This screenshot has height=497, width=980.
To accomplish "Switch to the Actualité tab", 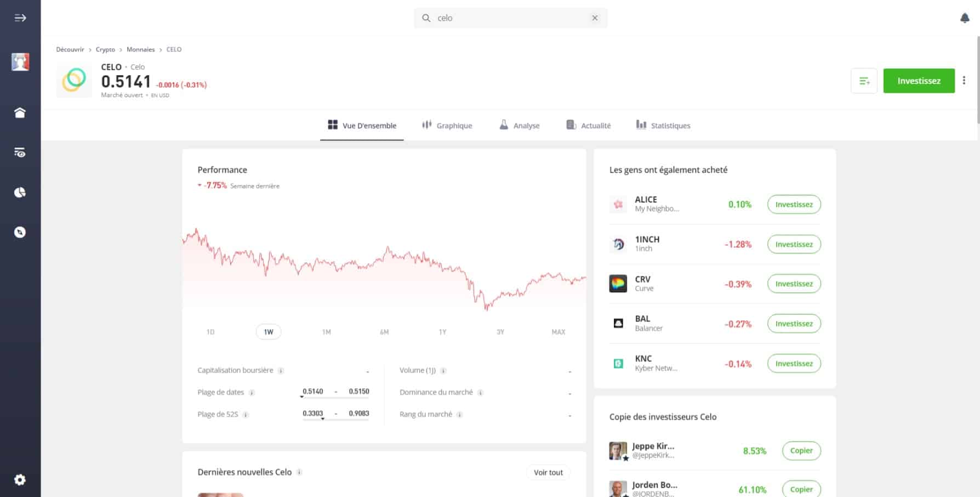I will (x=588, y=126).
